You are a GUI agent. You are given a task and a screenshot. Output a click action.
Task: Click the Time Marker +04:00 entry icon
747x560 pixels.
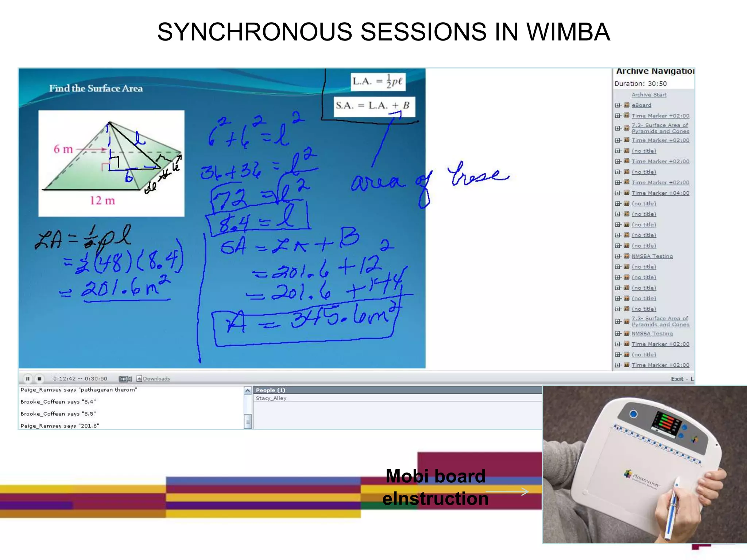click(x=626, y=193)
